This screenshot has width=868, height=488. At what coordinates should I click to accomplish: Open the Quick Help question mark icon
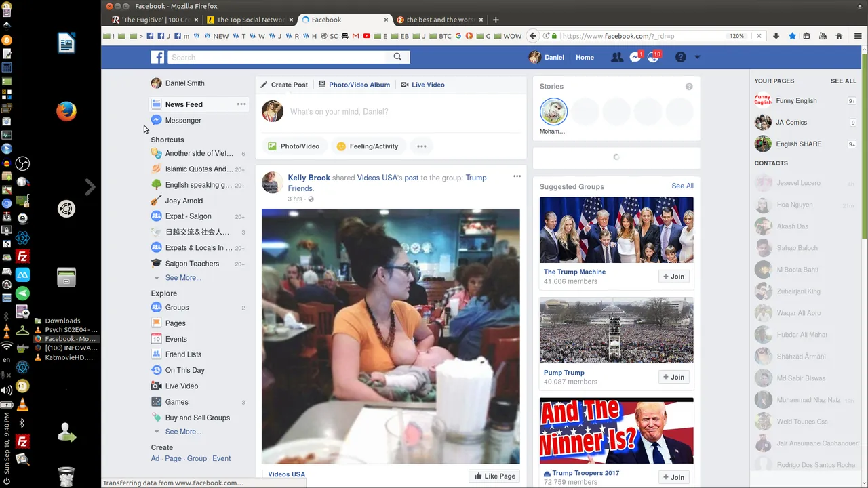pyautogui.click(x=681, y=58)
